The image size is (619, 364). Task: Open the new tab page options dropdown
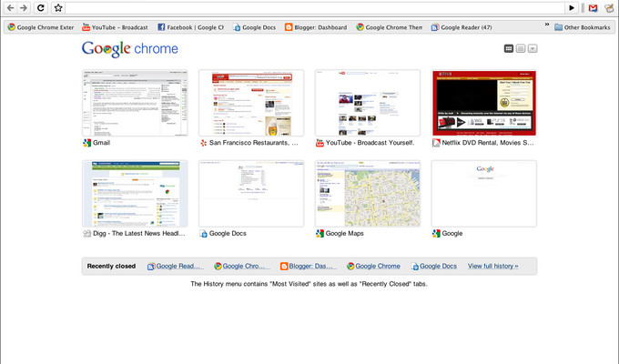pos(533,48)
